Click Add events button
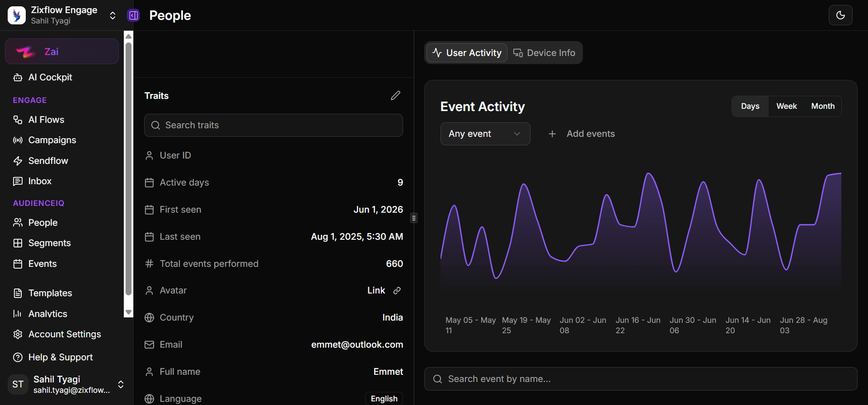This screenshot has height=405, width=868. pos(582,134)
